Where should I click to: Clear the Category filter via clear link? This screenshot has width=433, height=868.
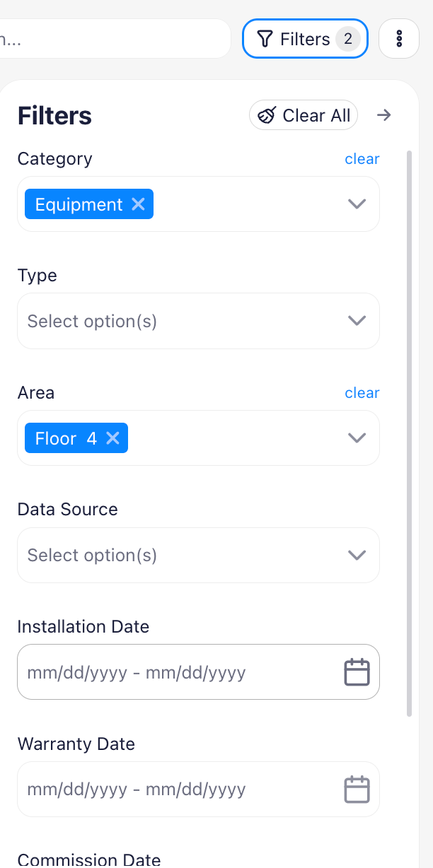coord(362,159)
